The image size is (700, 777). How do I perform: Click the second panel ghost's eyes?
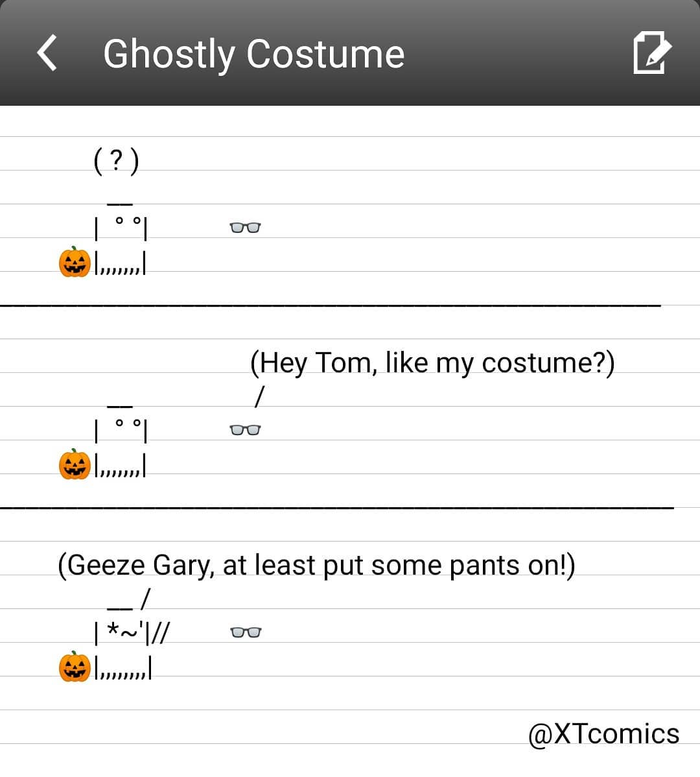pyautogui.click(x=128, y=424)
